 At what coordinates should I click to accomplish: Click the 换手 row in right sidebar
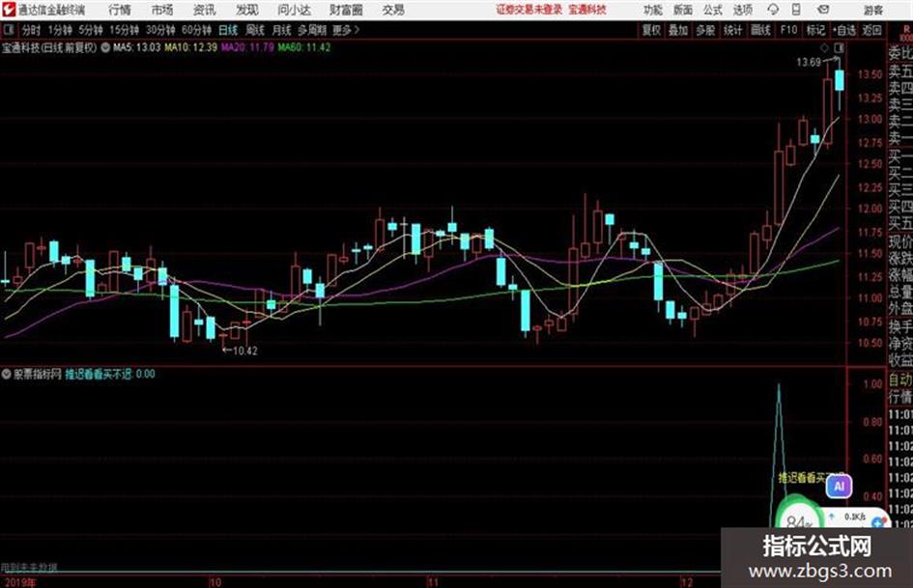click(900, 326)
